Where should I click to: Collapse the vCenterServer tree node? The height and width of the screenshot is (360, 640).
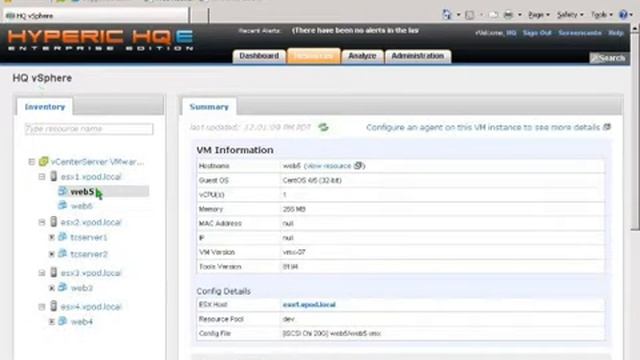click(31, 162)
